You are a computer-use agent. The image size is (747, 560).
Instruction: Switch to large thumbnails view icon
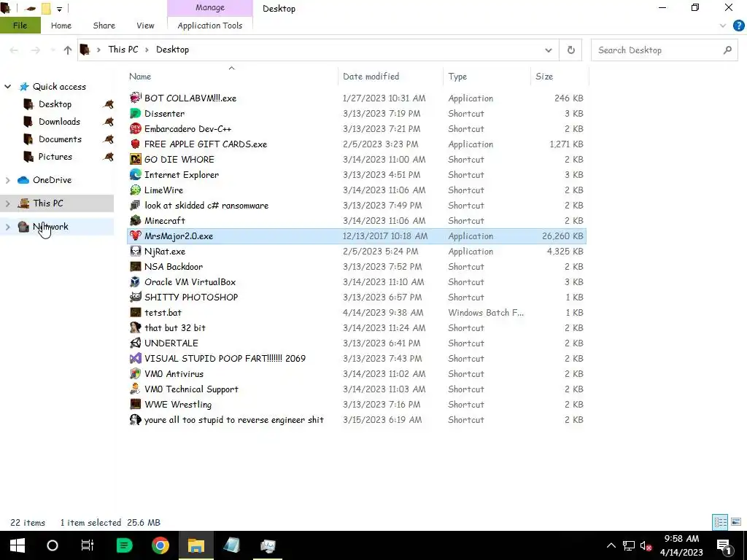coord(736,522)
